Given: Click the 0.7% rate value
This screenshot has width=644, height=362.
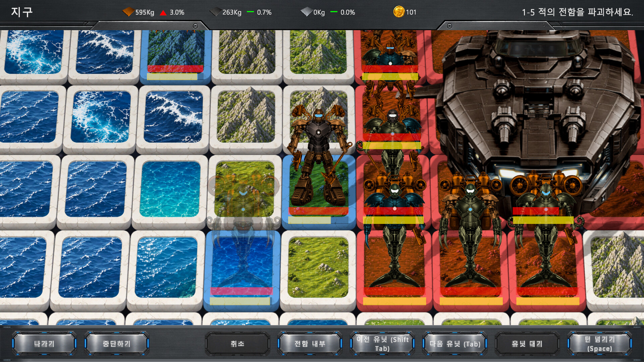Looking at the screenshot, I should pyautogui.click(x=264, y=12).
